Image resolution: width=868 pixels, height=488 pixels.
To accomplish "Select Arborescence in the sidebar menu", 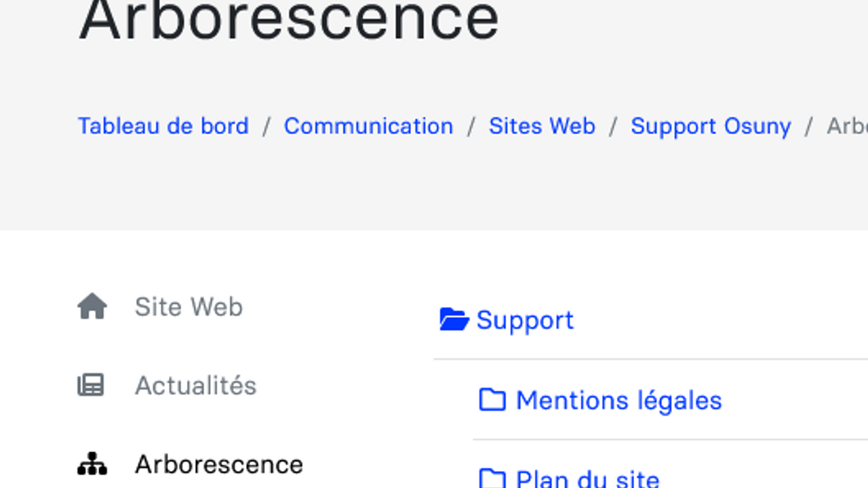I will coord(218,464).
